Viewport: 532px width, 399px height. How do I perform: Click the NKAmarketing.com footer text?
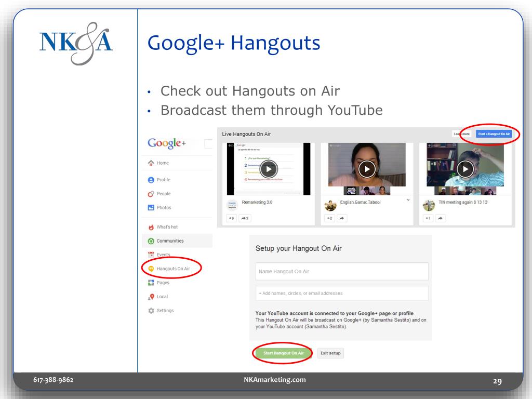coord(275,380)
